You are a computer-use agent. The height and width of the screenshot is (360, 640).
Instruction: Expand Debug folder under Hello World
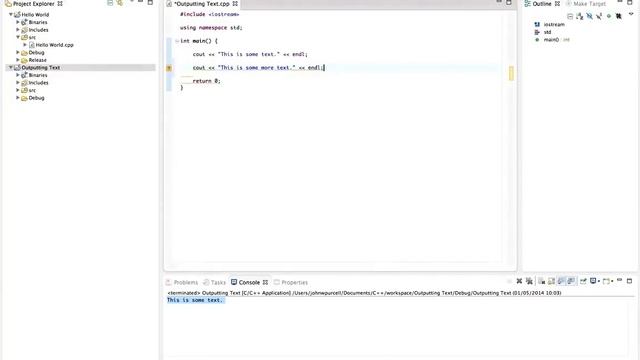coord(18,52)
